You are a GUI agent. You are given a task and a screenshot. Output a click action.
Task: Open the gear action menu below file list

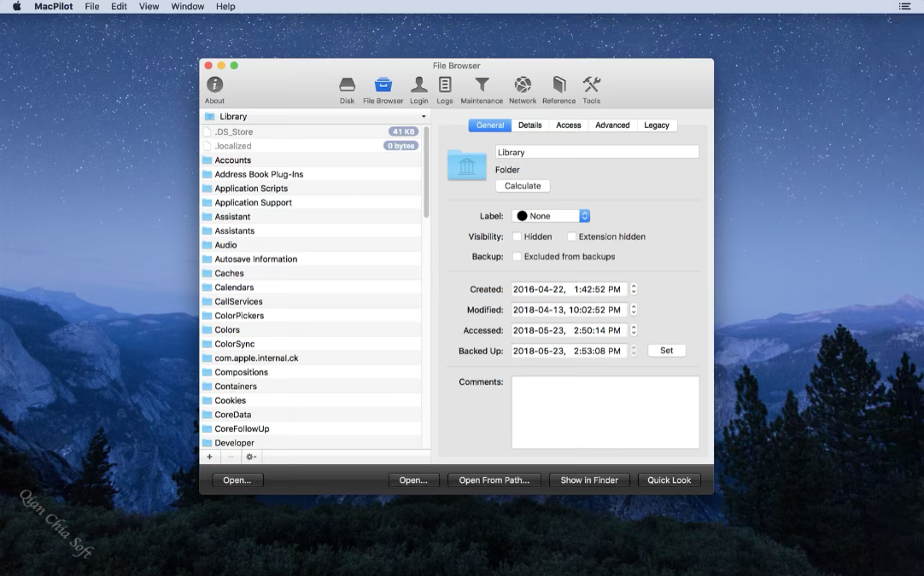251,457
